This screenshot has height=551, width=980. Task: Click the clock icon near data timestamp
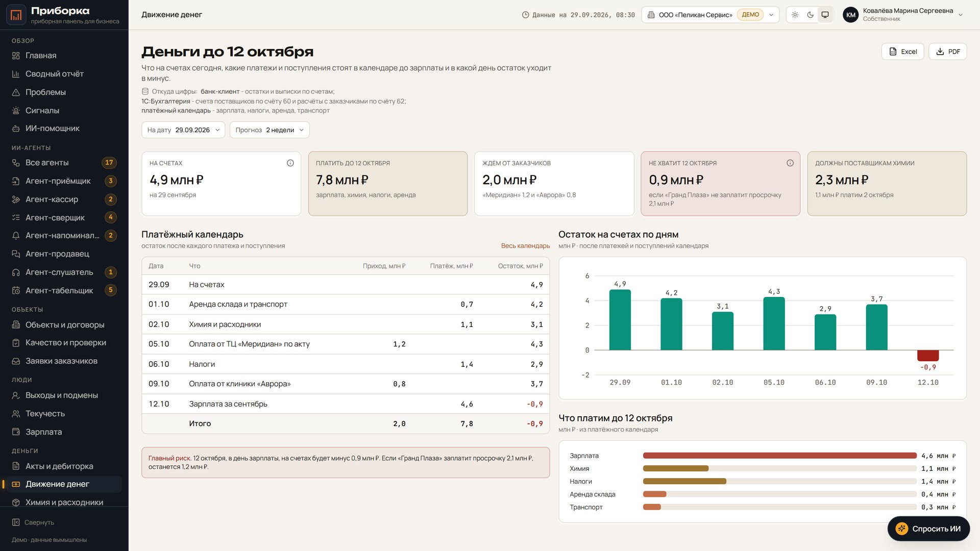pos(525,15)
